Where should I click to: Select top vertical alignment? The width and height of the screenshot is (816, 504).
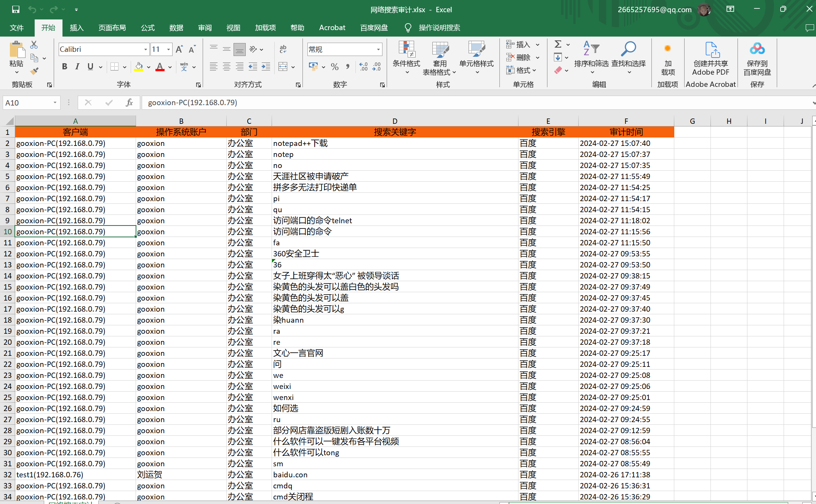[x=214, y=49]
